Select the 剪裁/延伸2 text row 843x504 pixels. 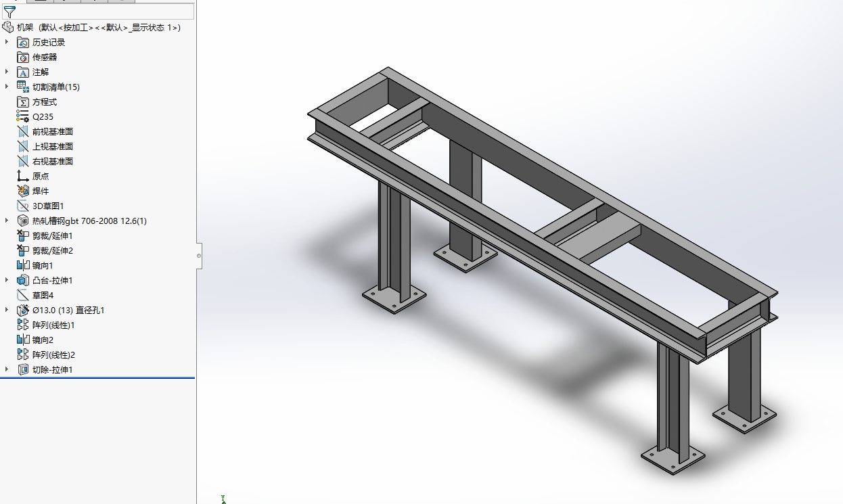[x=53, y=250]
